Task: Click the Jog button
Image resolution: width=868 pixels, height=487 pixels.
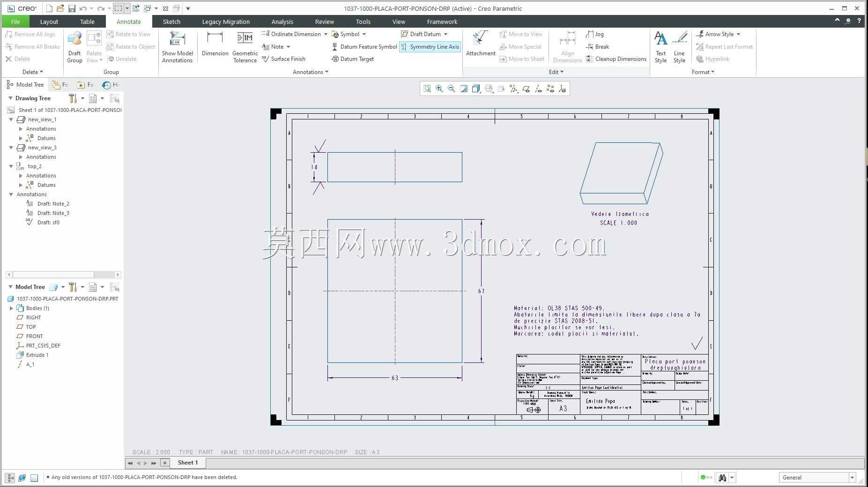Action: coord(595,34)
